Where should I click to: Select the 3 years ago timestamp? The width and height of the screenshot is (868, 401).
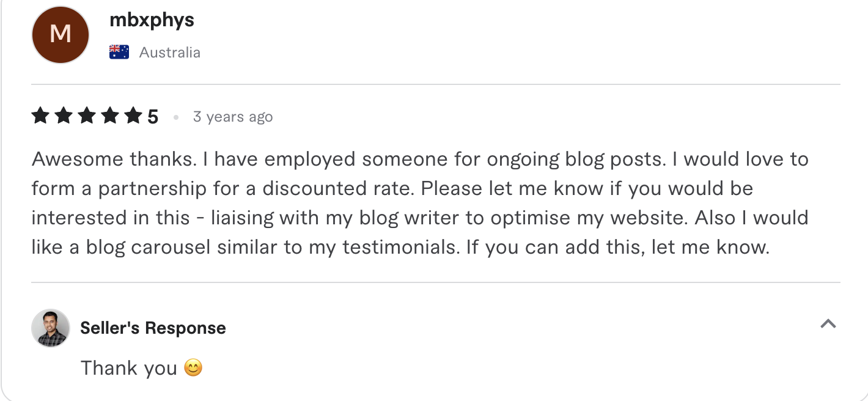point(233,116)
